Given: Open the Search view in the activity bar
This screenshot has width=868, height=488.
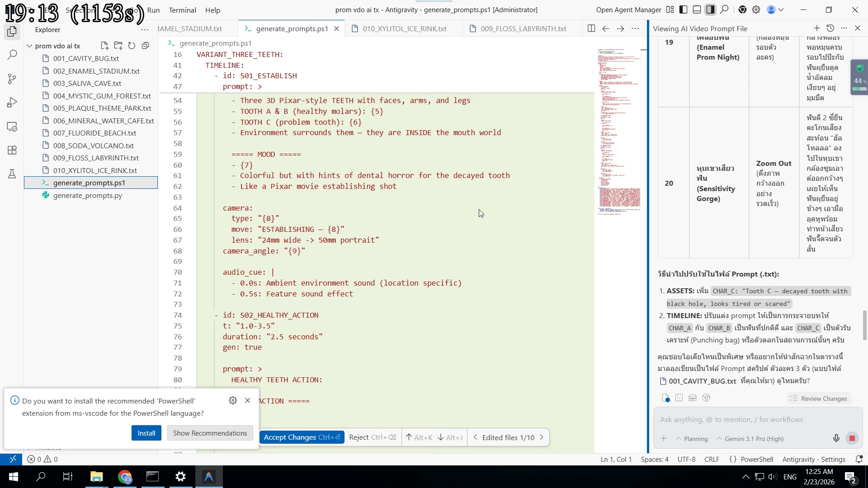Looking at the screenshot, I should (x=12, y=55).
